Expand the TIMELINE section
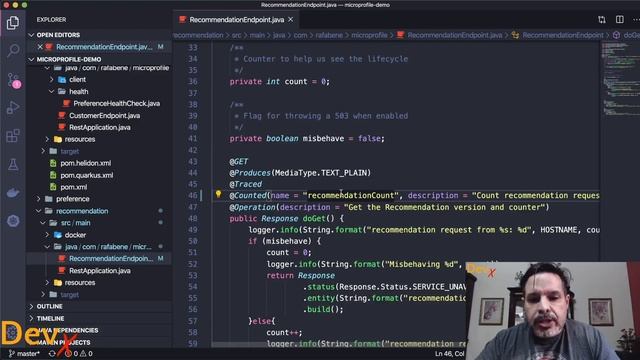 click(50, 318)
